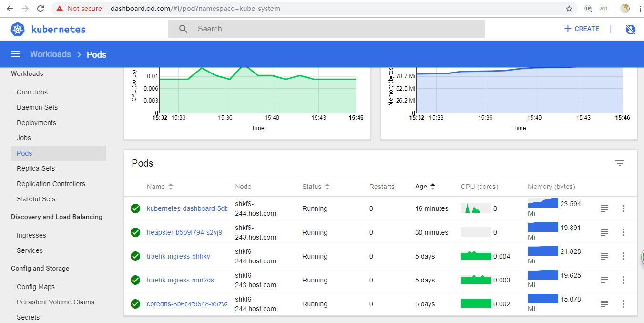This screenshot has height=323, width=644.
Task: Click the search magnifier icon
Action: [x=184, y=29]
